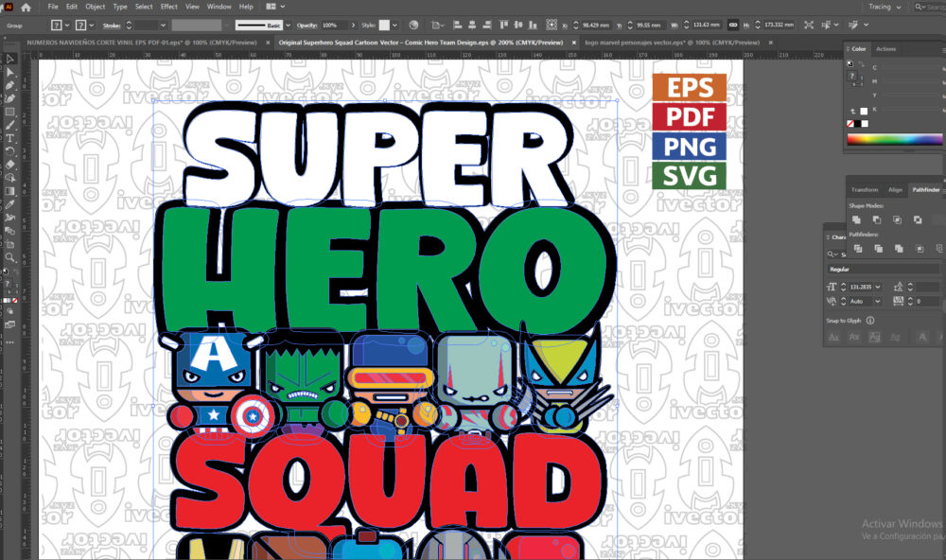
Task: Click the reference point grid icon
Action: (552, 25)
